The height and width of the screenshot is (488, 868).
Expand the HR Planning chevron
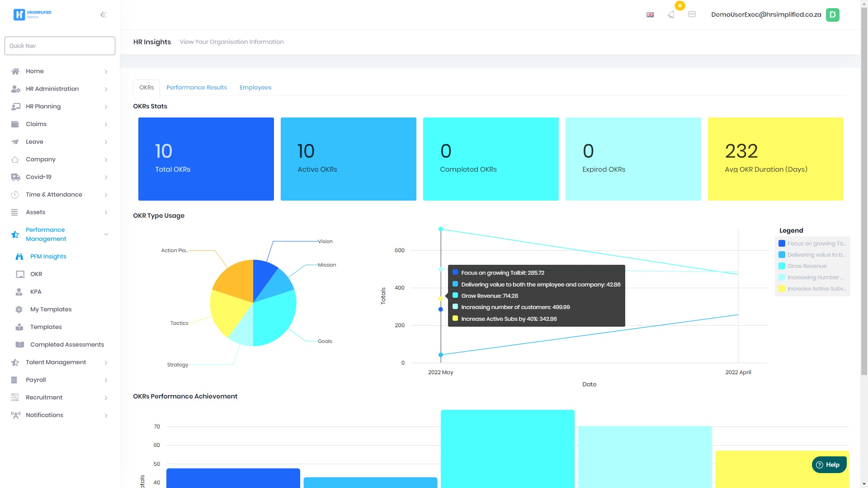106,107
